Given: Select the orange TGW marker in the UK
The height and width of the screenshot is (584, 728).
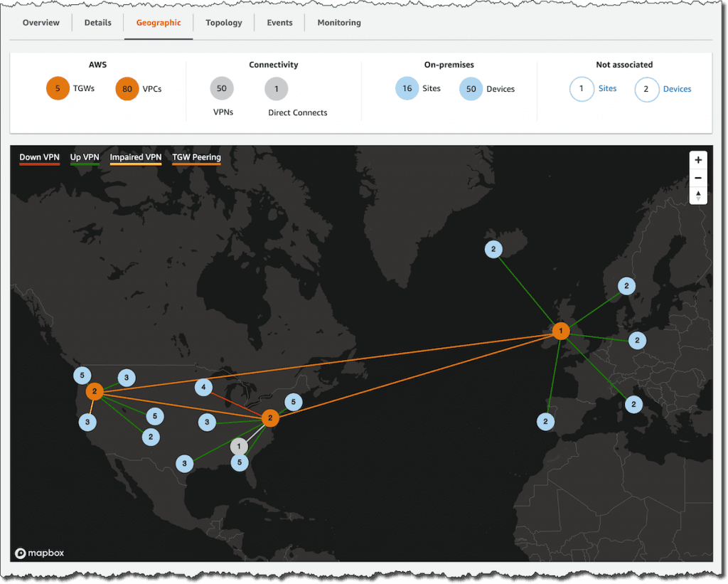Looking at the screenshot, I should point(561,330).
